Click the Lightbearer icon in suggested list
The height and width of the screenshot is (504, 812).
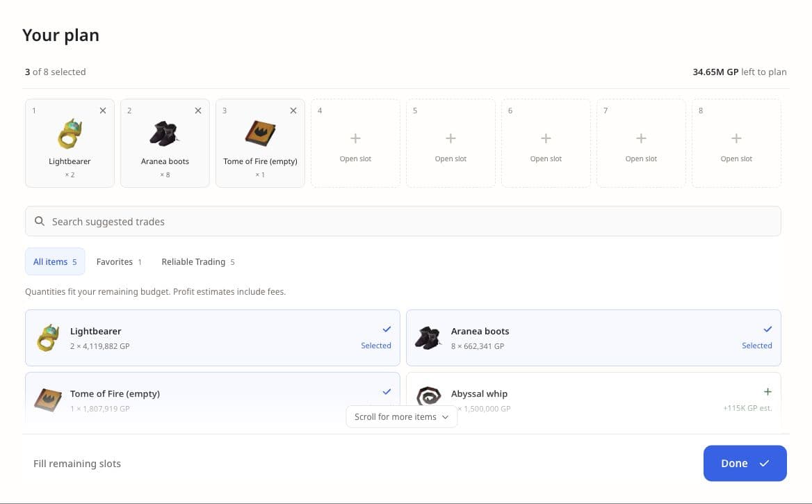pyautogui.click(x=48, y=338)
